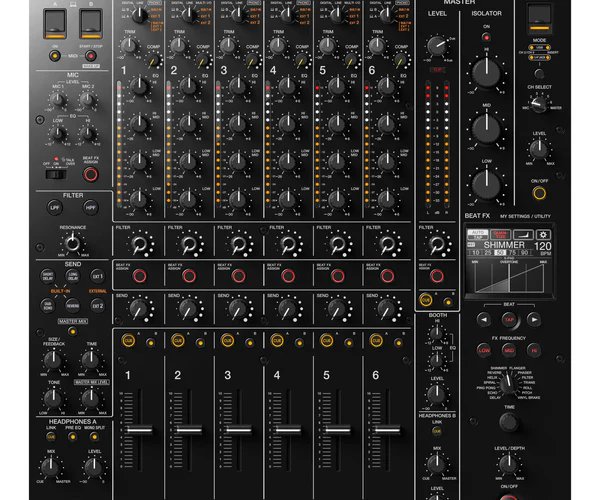Click the Beat FX TIME knob
Viewport: 600px width, 500px height.
[509, 422]
